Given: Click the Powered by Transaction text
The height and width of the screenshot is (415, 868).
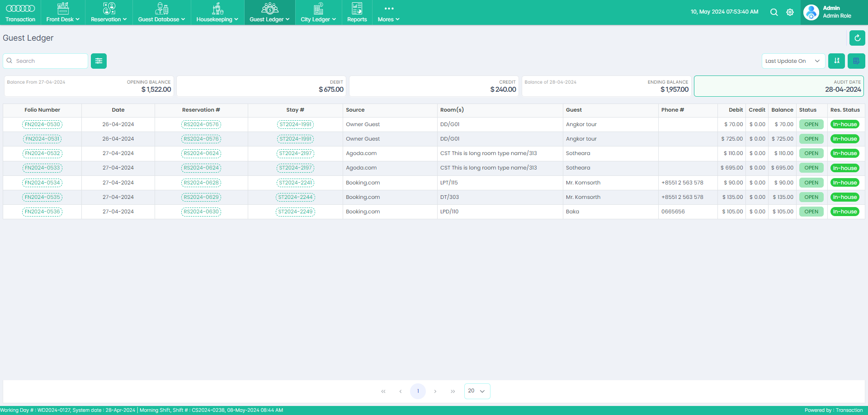Looking at the screenshot, I should [834, 410].
